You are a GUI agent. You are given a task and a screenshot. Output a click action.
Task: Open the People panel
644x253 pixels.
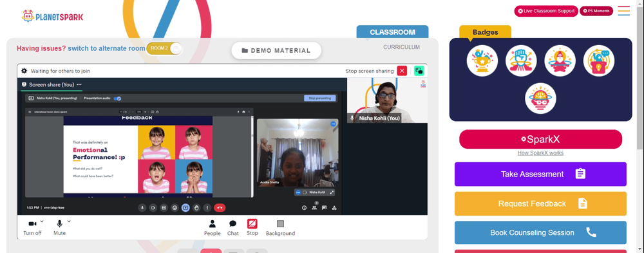click(213, 227)
